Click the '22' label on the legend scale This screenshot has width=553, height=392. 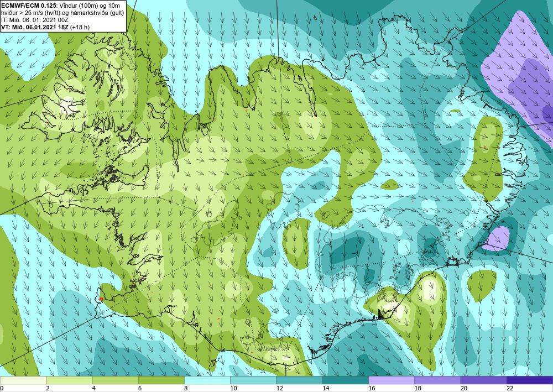(510, 388)
